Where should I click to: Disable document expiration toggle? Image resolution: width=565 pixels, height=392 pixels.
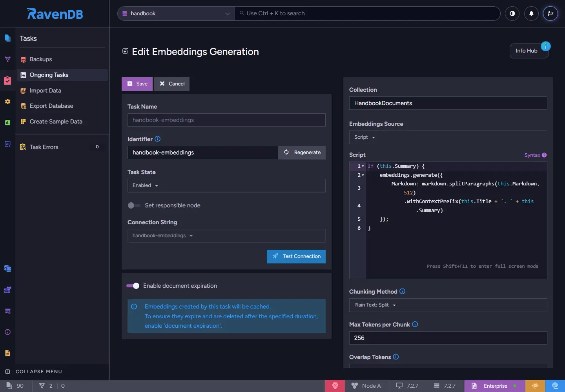coord(133,286)
